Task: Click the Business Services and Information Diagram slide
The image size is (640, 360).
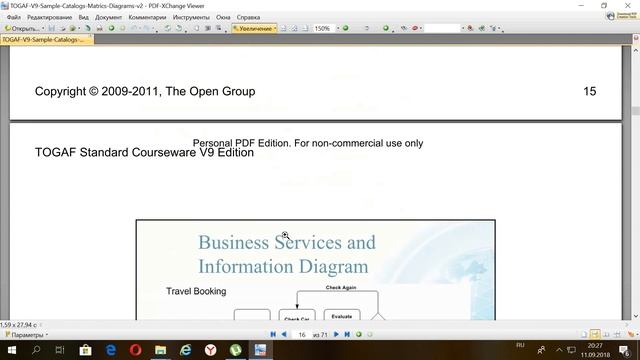Action: tap(316, 270)
